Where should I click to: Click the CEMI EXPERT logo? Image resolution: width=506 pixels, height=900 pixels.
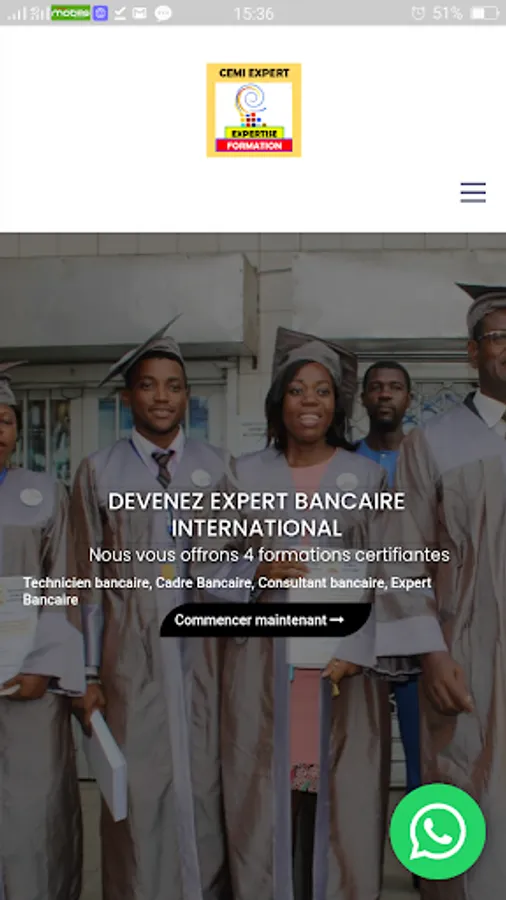pyautogui.click(x=254, y=110)
